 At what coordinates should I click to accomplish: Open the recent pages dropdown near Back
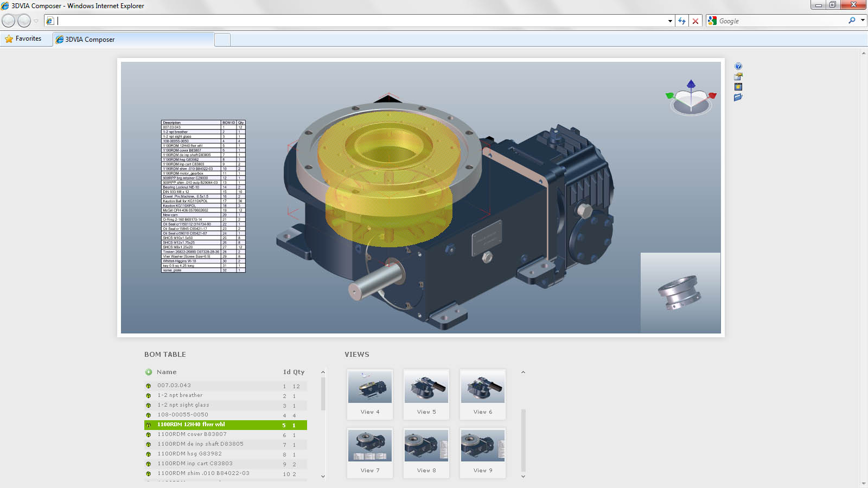(36, 21)
